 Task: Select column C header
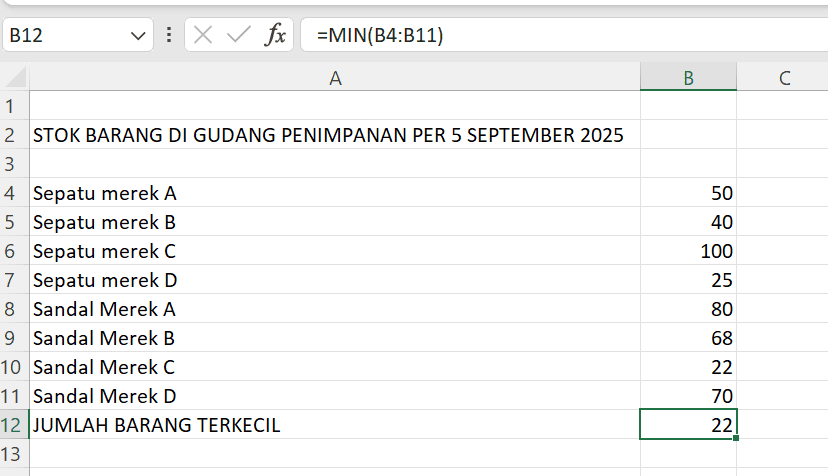[784, 79]
